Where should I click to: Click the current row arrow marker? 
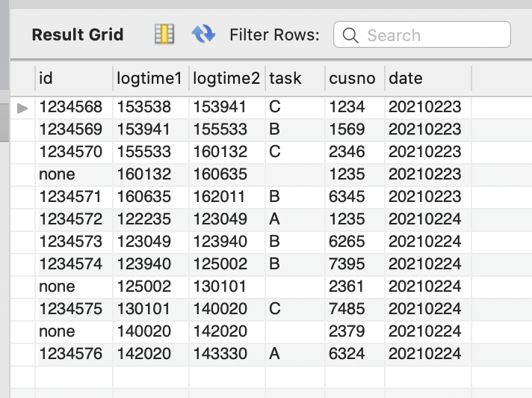pos(22,108)
